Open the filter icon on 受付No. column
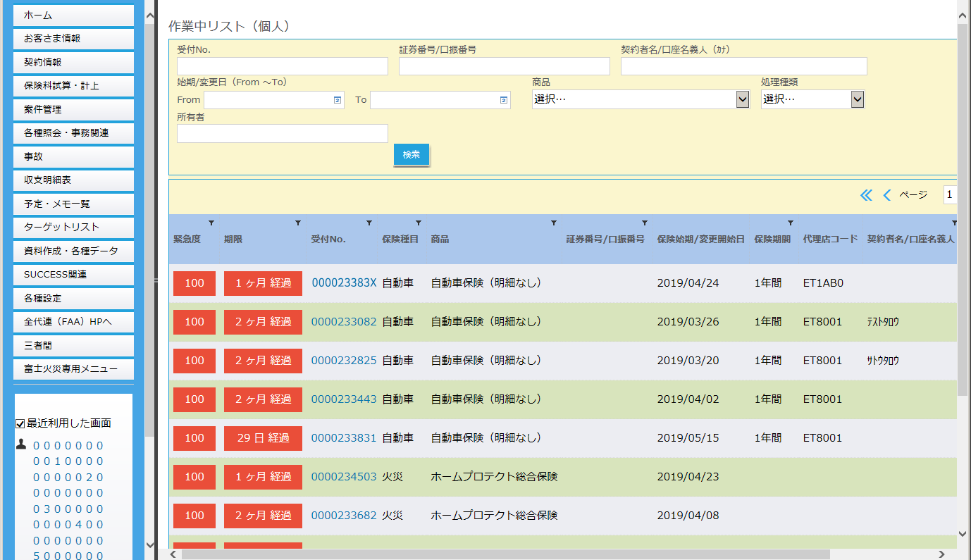The image size is (971, 560). click(369, 223)
